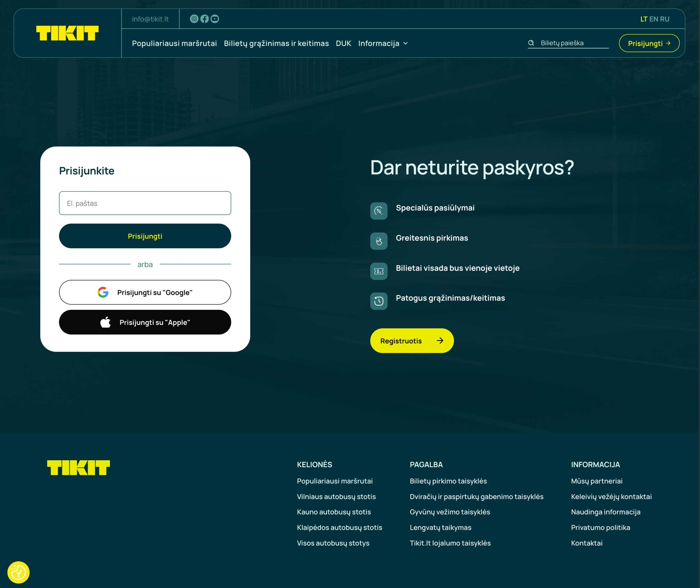Click the PAGALBA footer heading

pyautogui.click(x=426, y=465)
